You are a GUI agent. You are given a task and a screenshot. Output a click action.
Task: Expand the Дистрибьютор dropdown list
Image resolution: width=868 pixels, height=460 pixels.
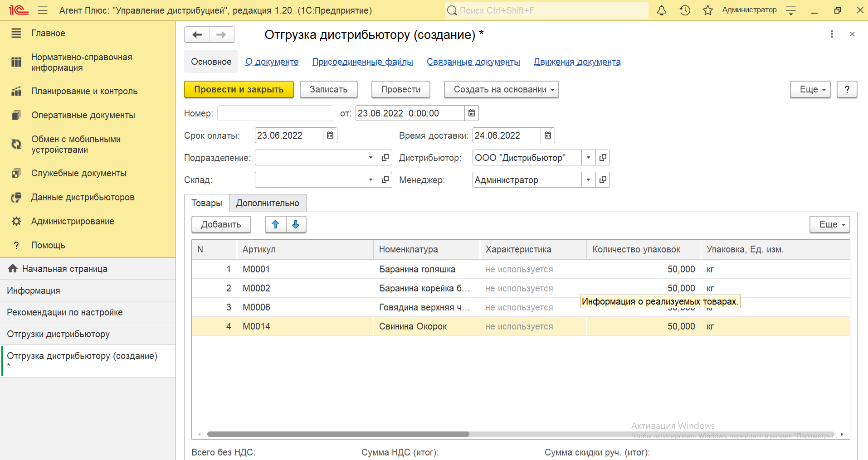[x=588, y=158]
